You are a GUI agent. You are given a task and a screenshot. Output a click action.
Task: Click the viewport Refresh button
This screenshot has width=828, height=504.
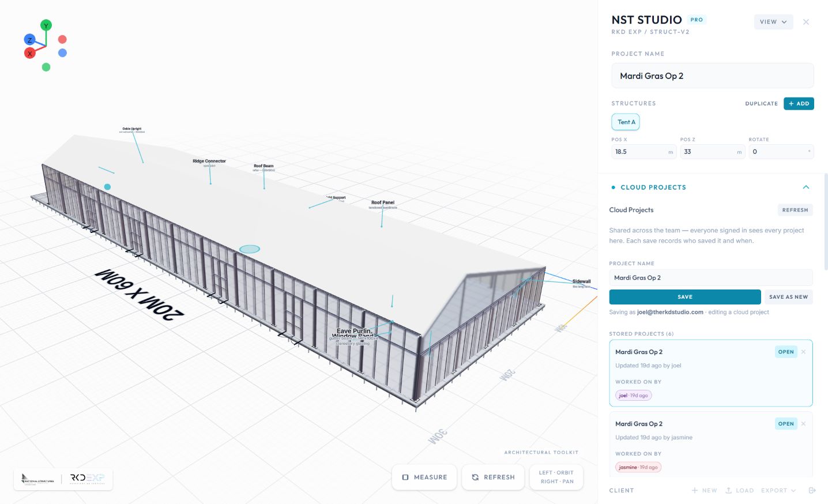point(493,477)
